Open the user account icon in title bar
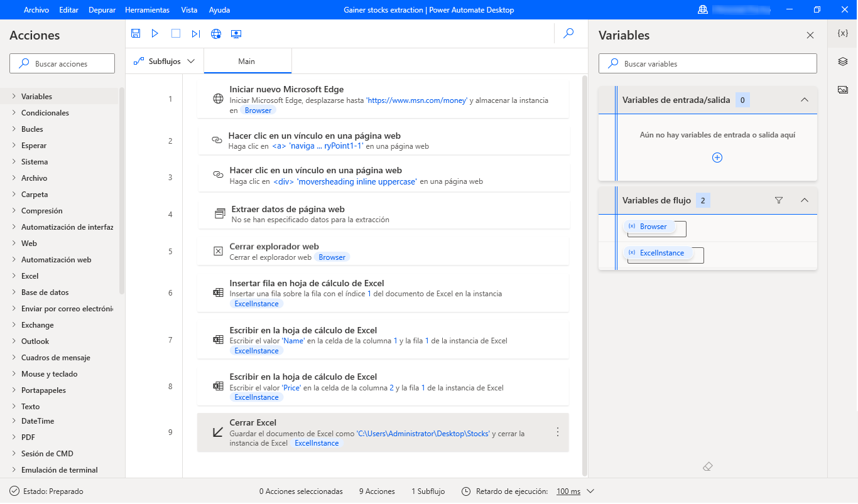Image resolution: width=858 pixels, height=504 pixels. point(702,9)
